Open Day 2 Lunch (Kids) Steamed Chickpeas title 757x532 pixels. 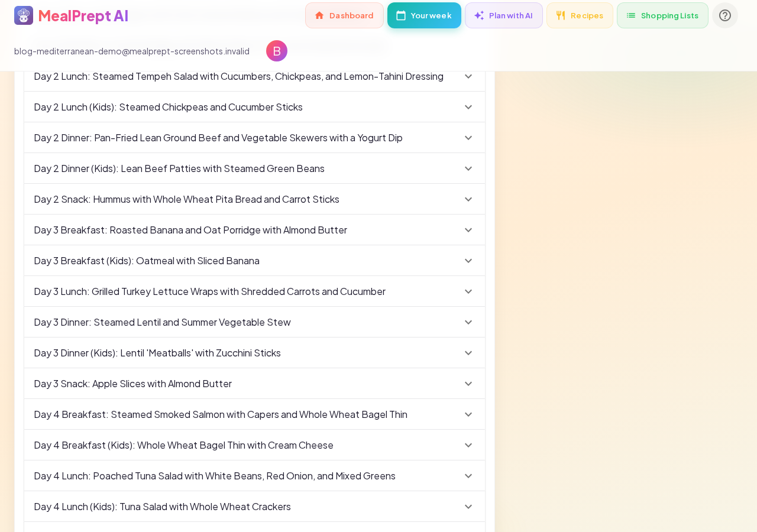169,107
